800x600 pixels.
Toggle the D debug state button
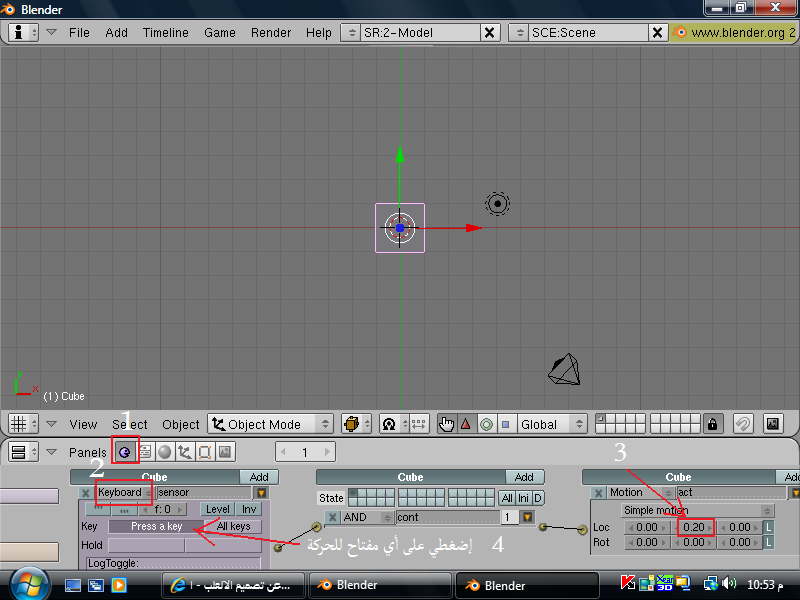pos(538,498)
